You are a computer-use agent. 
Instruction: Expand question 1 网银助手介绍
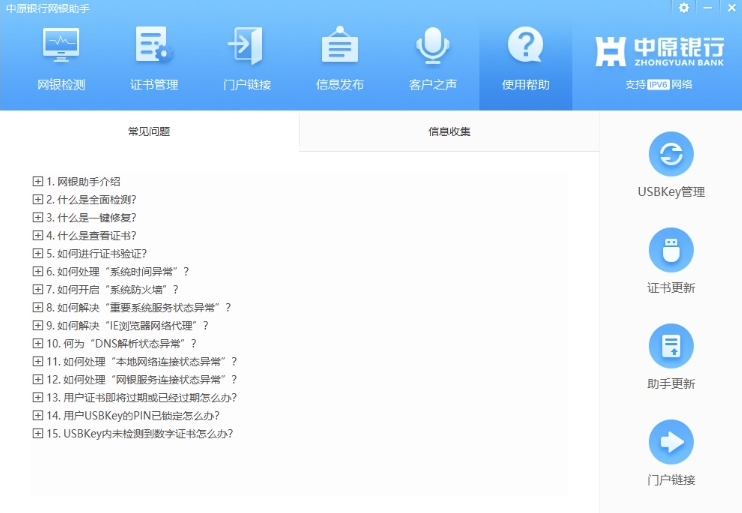click(x=38, y=181)
